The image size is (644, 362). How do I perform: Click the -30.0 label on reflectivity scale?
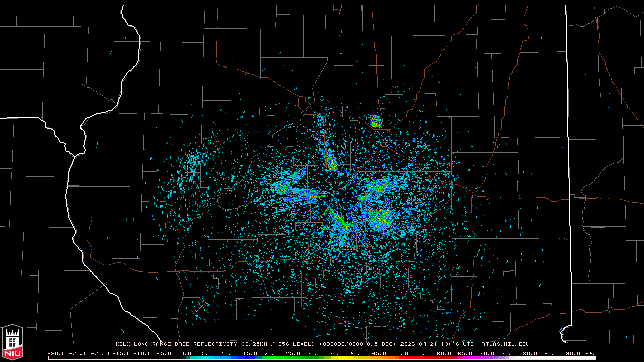56,353
